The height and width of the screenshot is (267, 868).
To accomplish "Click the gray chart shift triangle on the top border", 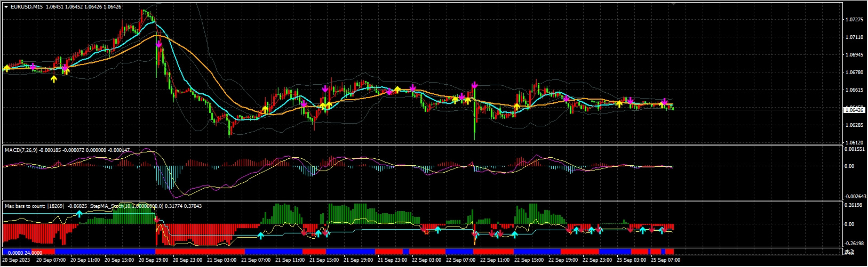I will (x=674, y=4).
